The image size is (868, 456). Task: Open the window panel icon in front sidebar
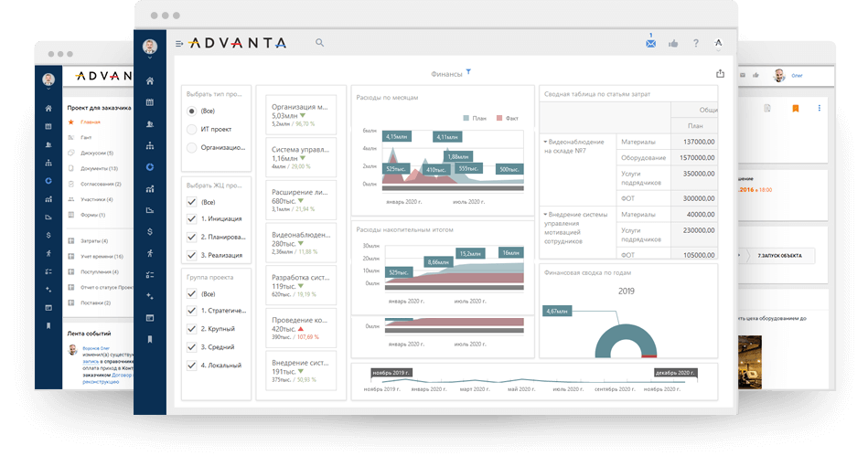(149, 318)
